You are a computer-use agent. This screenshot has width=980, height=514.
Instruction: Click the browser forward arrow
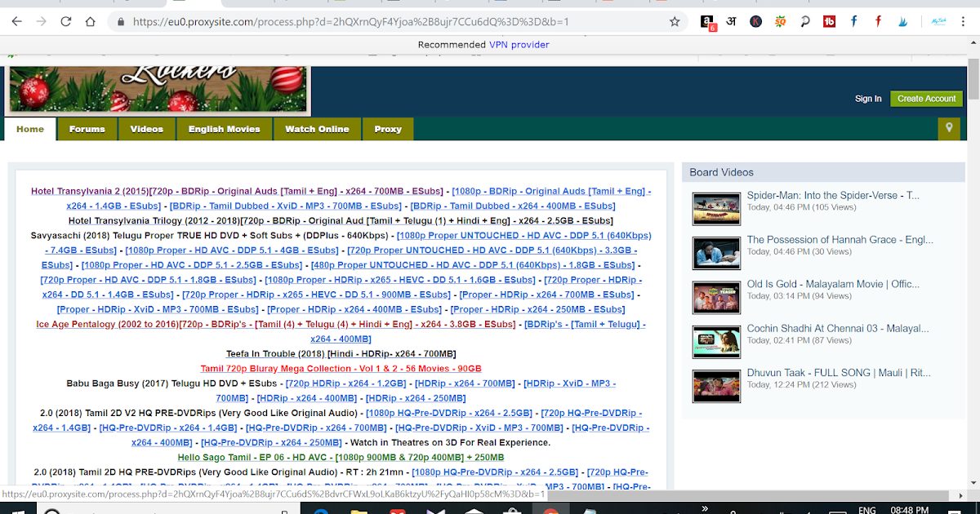pos(41,21)
